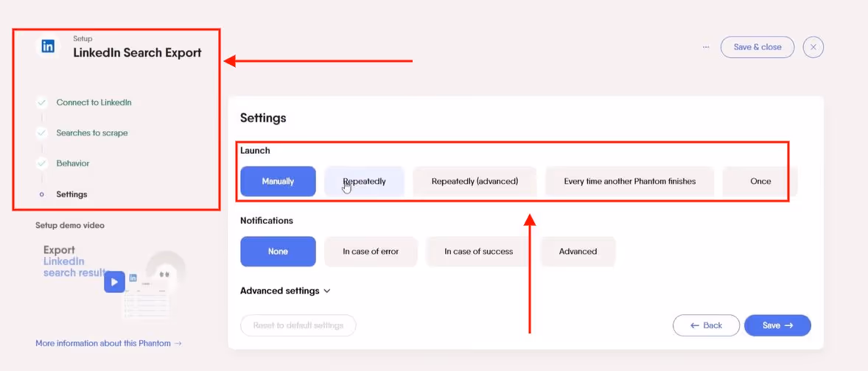
Task: Choose Advanced notifications option
Action: tap(578, 252)
